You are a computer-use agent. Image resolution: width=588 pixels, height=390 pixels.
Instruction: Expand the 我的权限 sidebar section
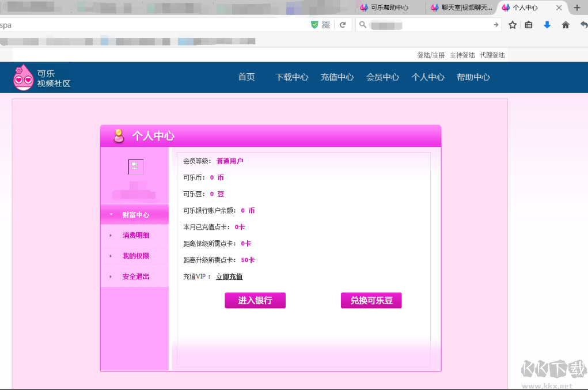[134, 256]
